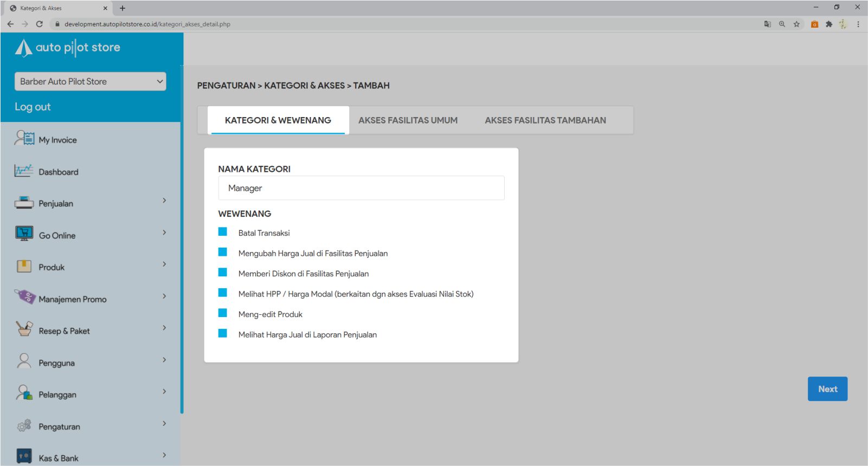Bookmark this page with star icon
Screen dimensions: 868x466
pos(796,24)
